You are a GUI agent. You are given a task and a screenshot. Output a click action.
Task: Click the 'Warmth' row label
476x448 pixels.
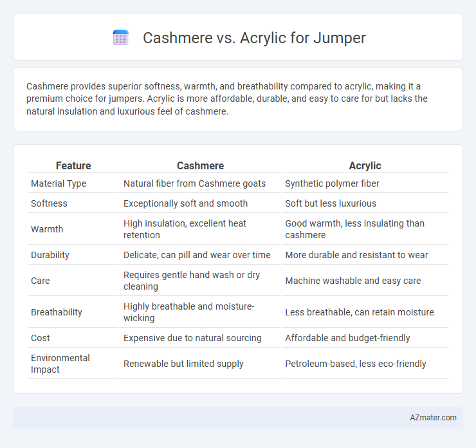coord(47,229)
